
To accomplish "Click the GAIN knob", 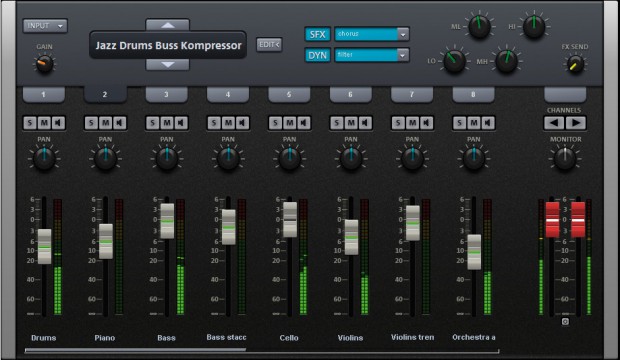I will [x=44, y=63].
